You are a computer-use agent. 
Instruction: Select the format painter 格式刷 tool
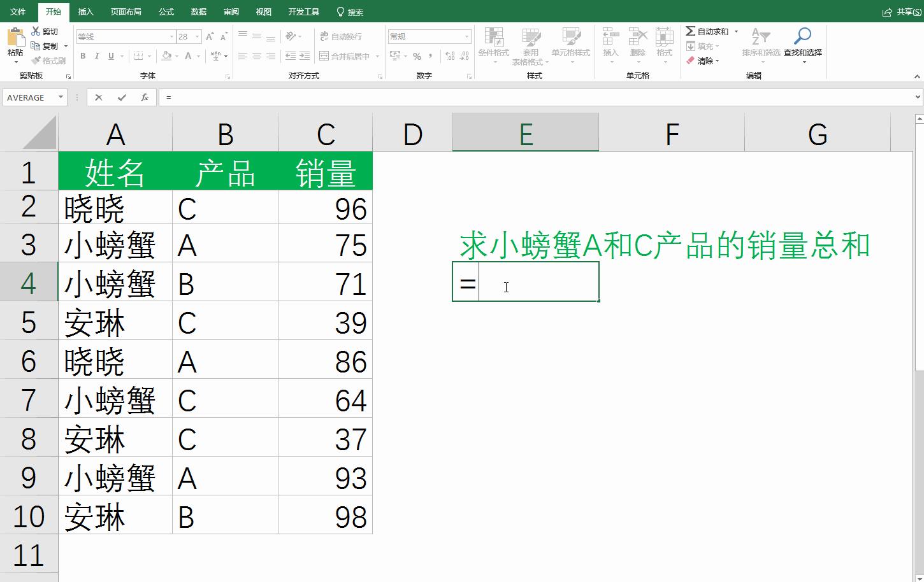click(x=49, y=61)
